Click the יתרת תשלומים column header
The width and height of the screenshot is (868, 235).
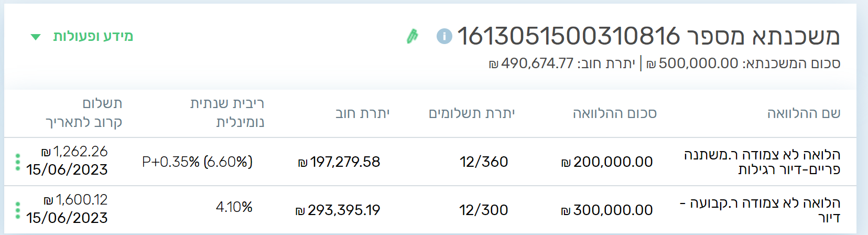tap(472, 113)
